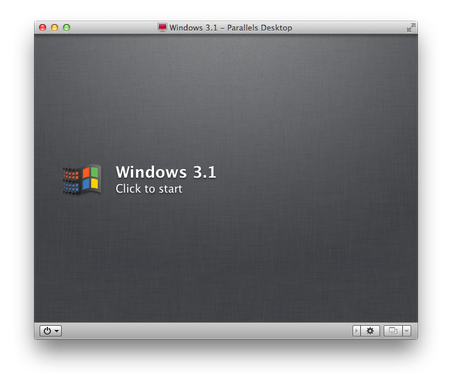Open virtual machine configuration gear
Image resolution: width=452 pixels, height=387 pixels.
[370, 331]
